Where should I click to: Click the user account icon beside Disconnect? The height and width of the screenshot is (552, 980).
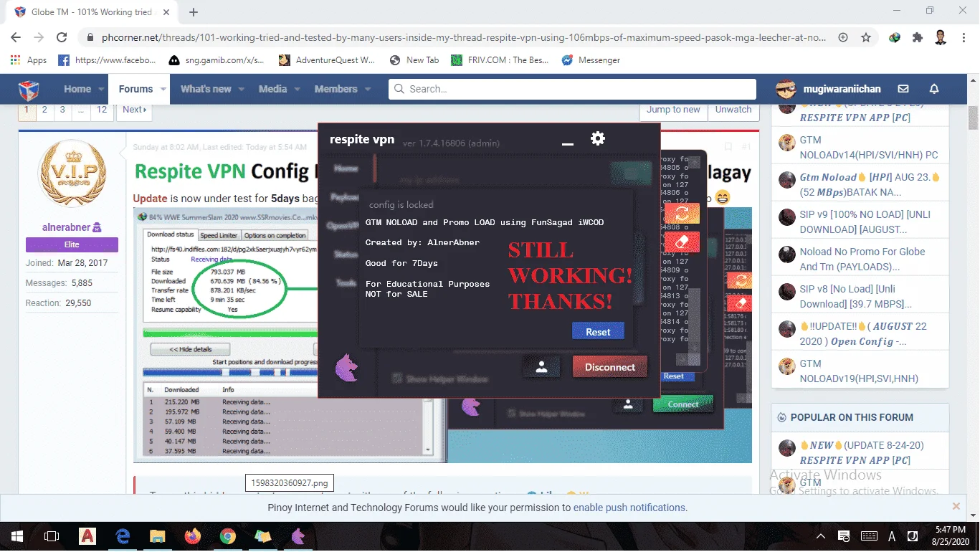[x=541, y=366]
